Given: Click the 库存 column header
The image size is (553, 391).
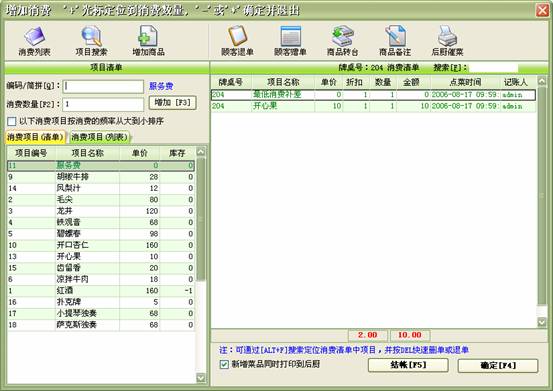Looking at the screenshot, I should (x=177, y=153).
